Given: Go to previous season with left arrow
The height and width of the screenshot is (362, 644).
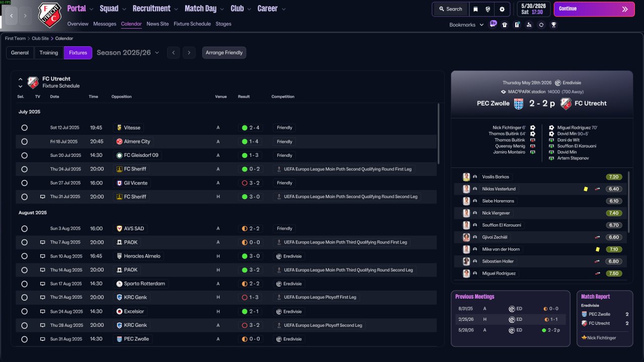Looking at the screenshot, I should pos(173,53).
